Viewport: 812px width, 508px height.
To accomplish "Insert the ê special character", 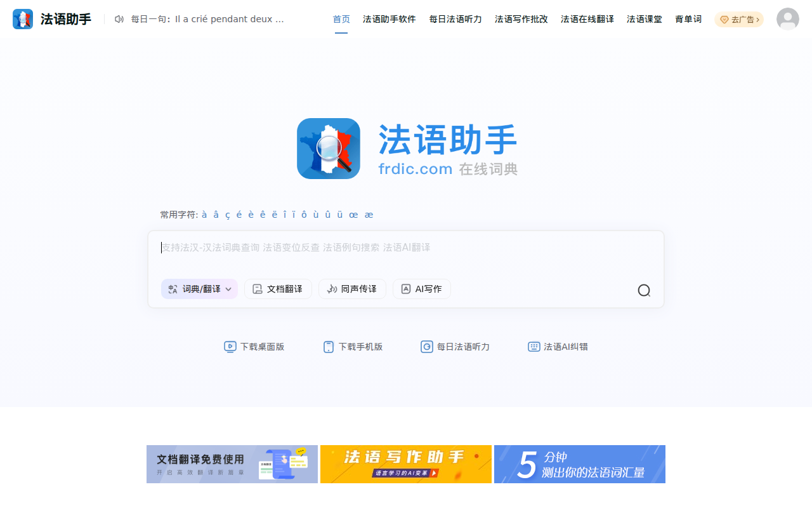I will point(263,215).
